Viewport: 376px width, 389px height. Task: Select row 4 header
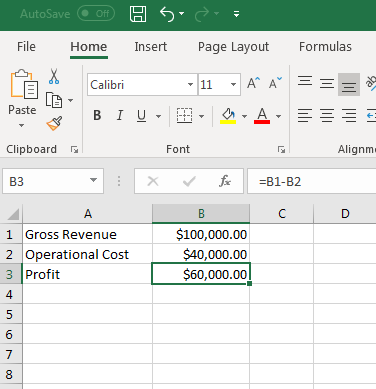[x=10, y=294]
